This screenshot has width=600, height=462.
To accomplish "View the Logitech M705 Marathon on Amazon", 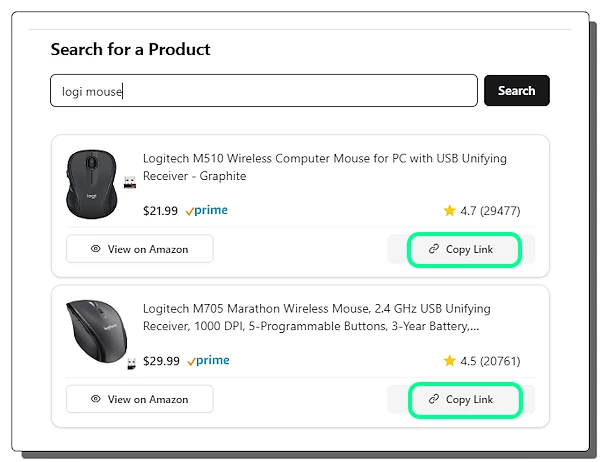I will 140,399.
